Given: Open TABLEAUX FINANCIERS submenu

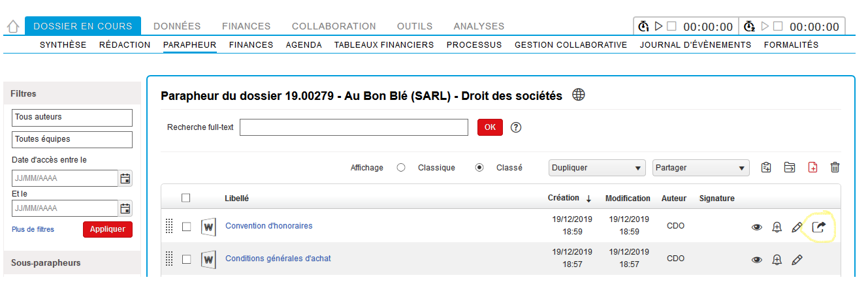Looking at the screenshot, I should point(384,45).
